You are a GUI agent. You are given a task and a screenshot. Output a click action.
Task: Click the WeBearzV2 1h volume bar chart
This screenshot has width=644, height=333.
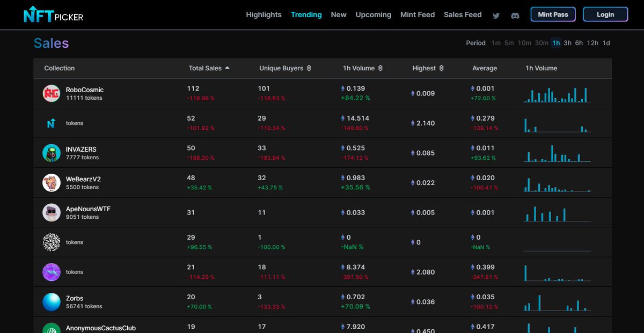[557, 184]
